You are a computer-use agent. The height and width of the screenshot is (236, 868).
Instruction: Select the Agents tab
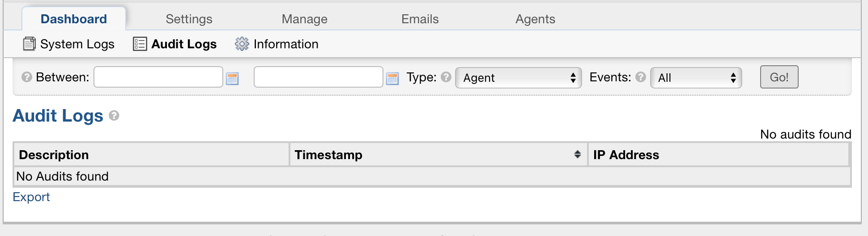coord(535,19)
